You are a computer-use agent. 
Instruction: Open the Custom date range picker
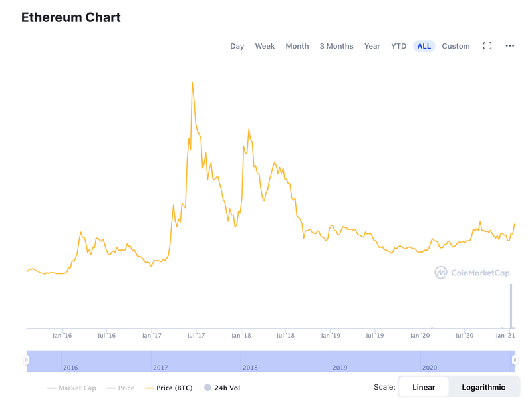point(456,46)
